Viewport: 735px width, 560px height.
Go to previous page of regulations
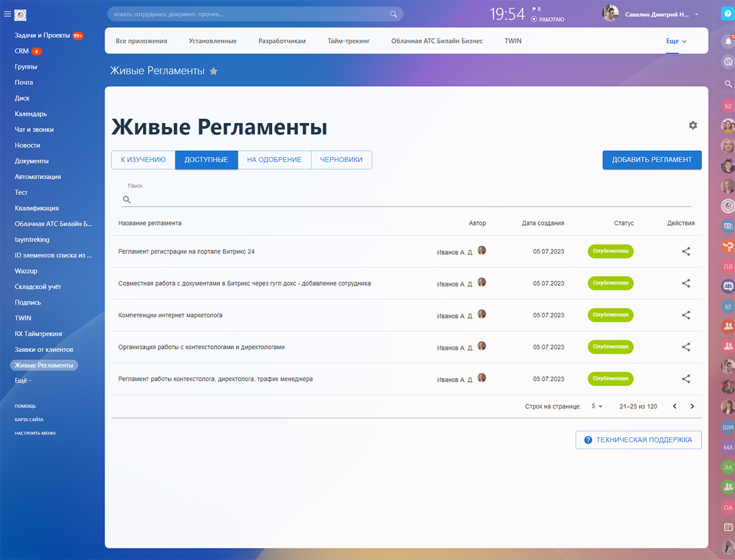[x=675, y=406]
